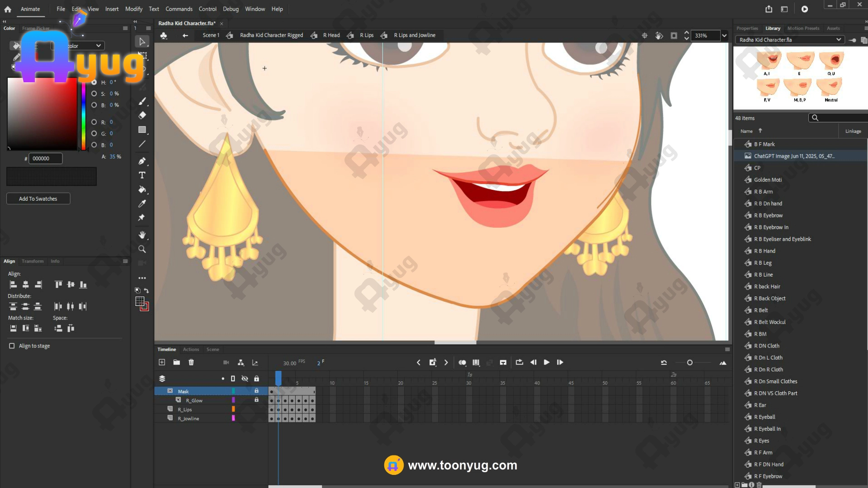Image resolution: width=868 pixels, height=488 pixels.
Task: Enable the Align to stage checkbox
Action: 12,346
